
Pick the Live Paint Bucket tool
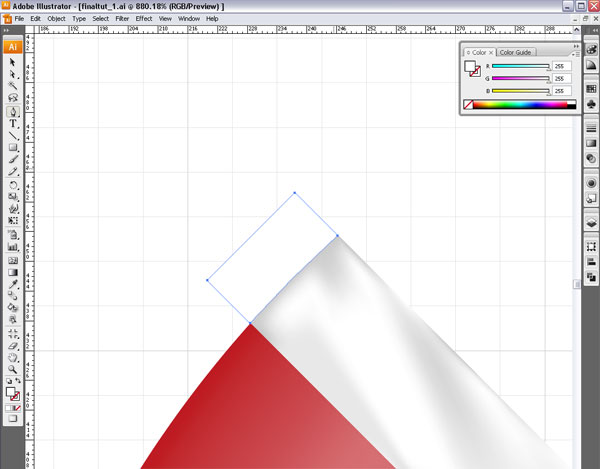[x=13, y=308]
